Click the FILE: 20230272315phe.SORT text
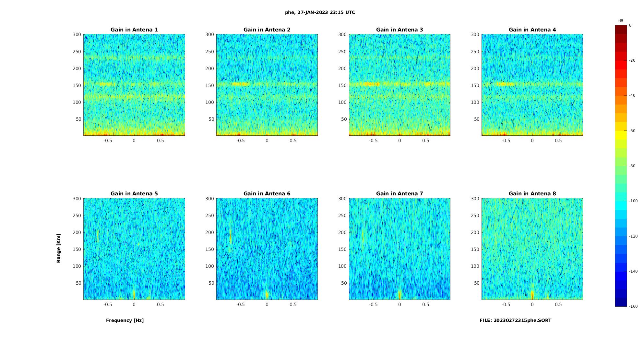Viewport: 644px width, 345px height. [515, 320]
